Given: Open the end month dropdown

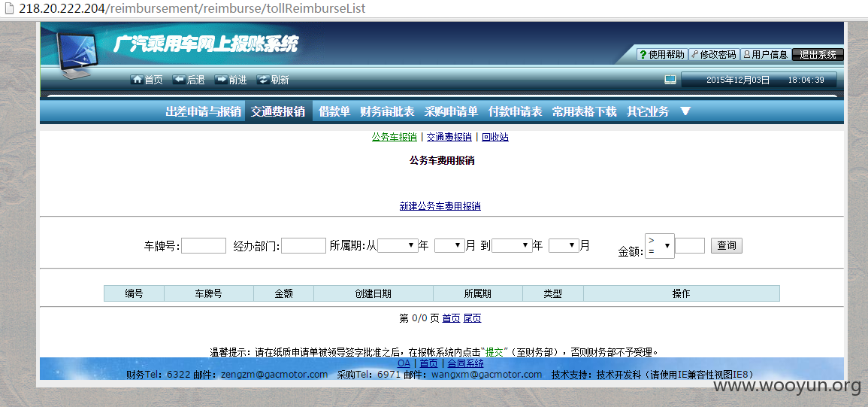Looking at the screenshot, I should pyautogui.click(x=564, y=246).
